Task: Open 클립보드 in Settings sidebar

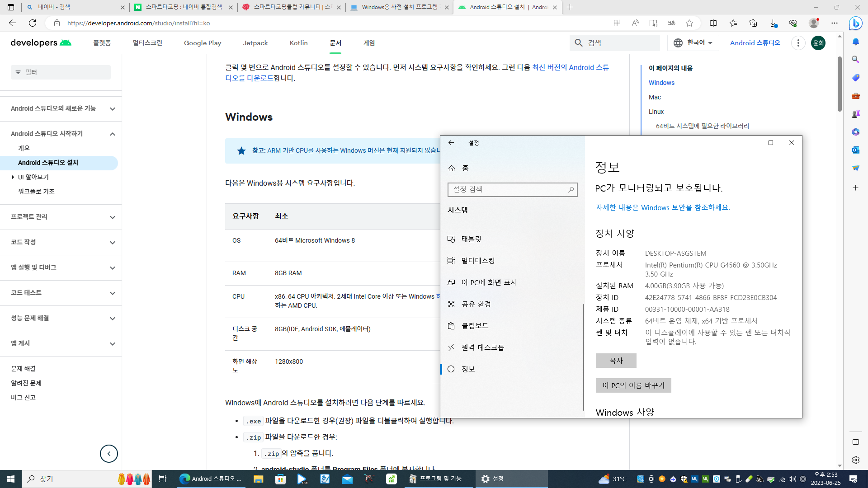Action: [x=512, y=326]
